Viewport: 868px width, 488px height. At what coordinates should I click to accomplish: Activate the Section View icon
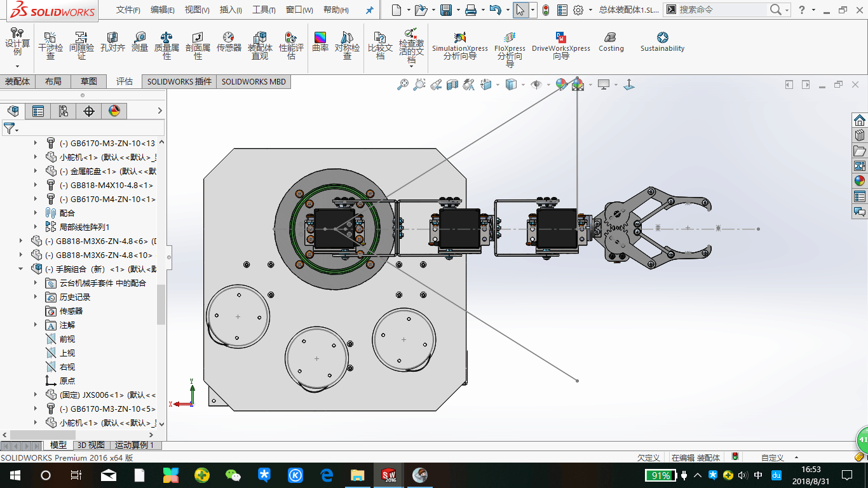point(452,84)
